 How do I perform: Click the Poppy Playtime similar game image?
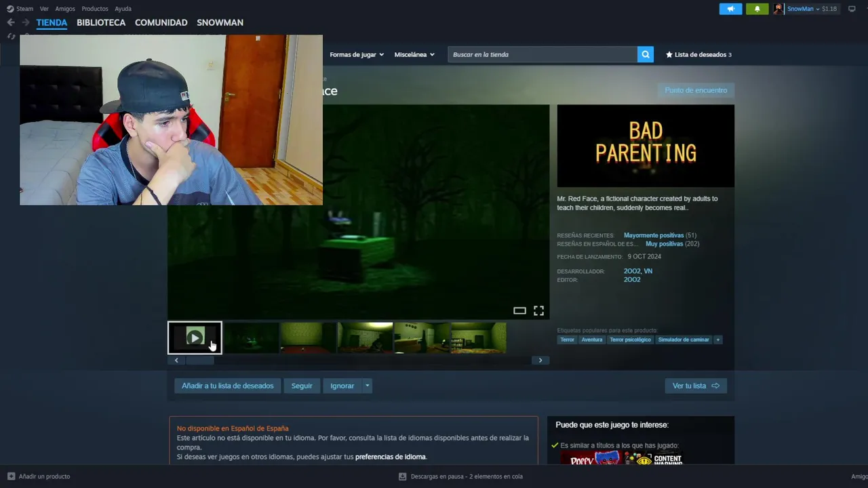pos(590,458)
